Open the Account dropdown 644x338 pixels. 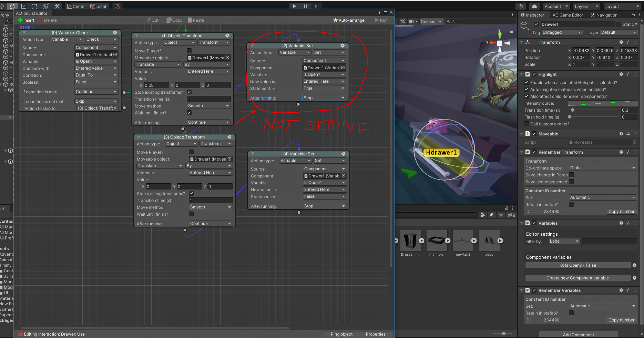tap(556, 6)
